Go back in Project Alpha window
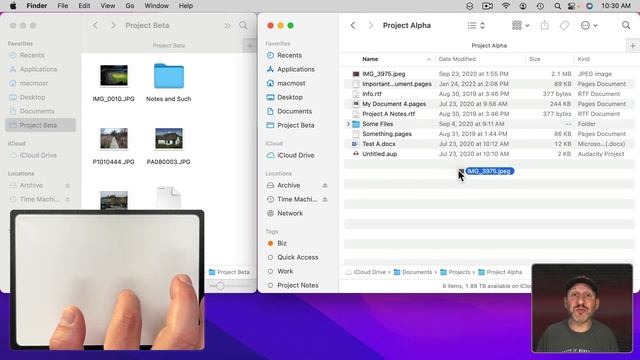This screenshot has width=640, height=360. coord(353,25)
